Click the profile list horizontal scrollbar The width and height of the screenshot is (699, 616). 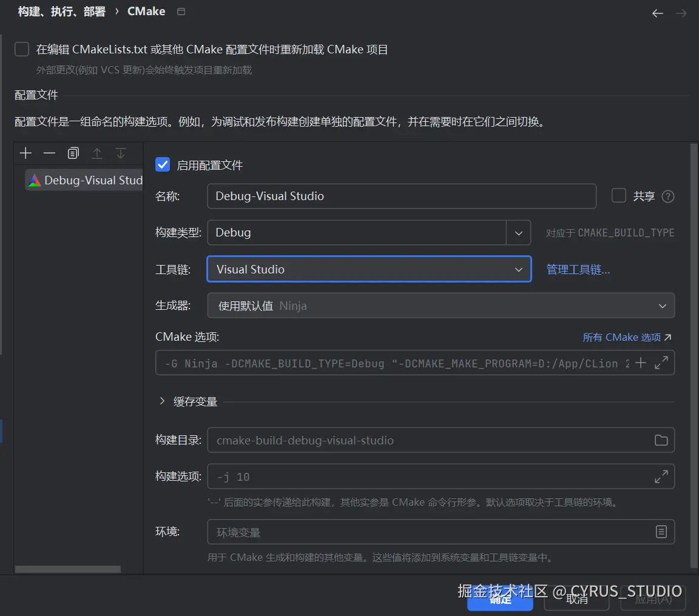pyautogui.click(x=68, y=569)
